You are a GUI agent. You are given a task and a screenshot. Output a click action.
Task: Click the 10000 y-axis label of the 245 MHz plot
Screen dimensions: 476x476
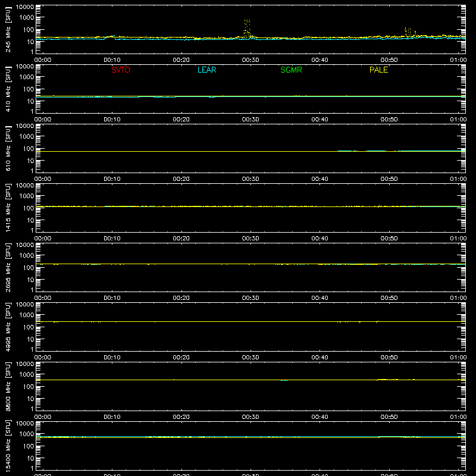tap(25, 7)
